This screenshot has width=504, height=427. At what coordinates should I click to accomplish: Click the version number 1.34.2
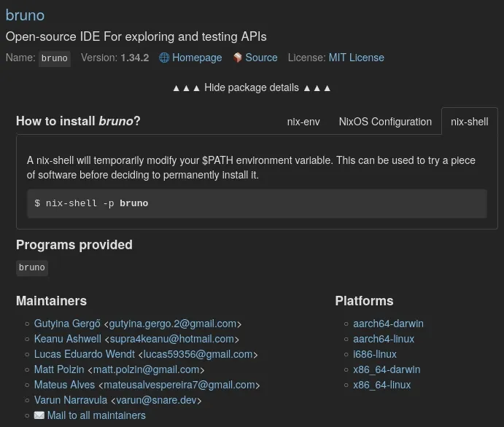135,58
